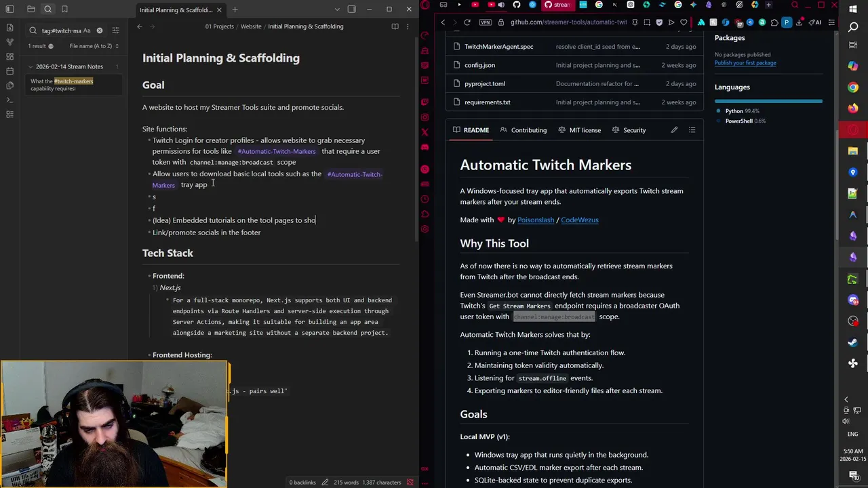Show hidden system tray icons chevron
This screenshot has height=488, width=868.
click(x=846, y=400)
